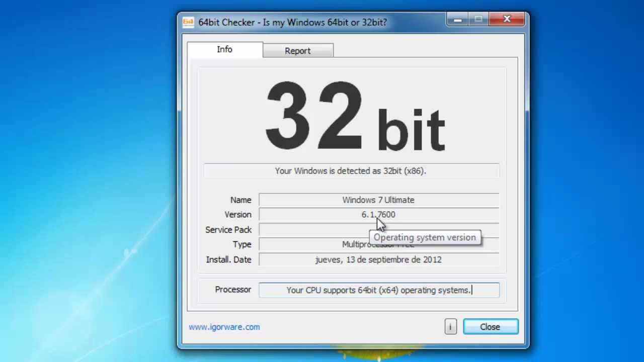
Task: Click the 'Version' label
Action: [238, 215]
